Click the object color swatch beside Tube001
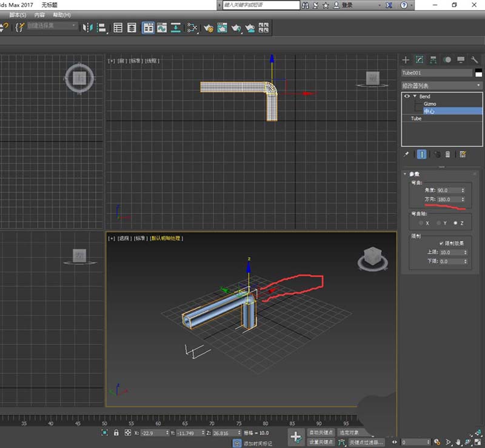Image resolution: width=485 pixels, height=448 pixels. click(478, 73)
